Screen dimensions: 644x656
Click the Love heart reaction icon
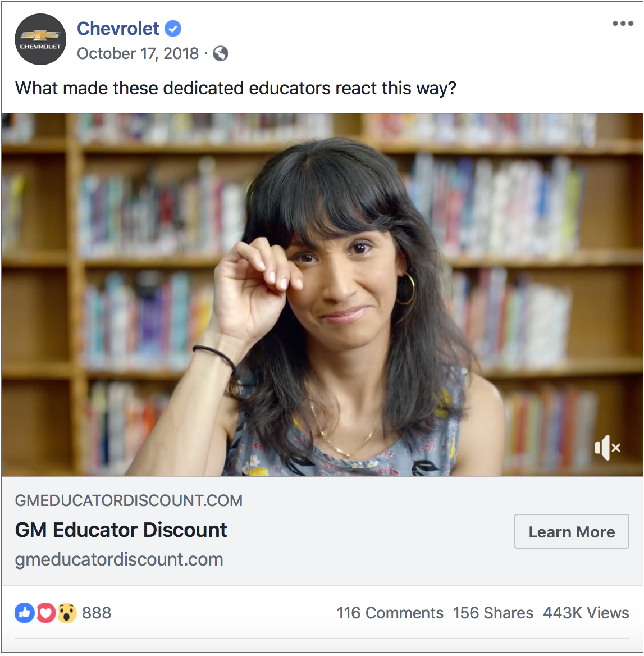point(46,613)
